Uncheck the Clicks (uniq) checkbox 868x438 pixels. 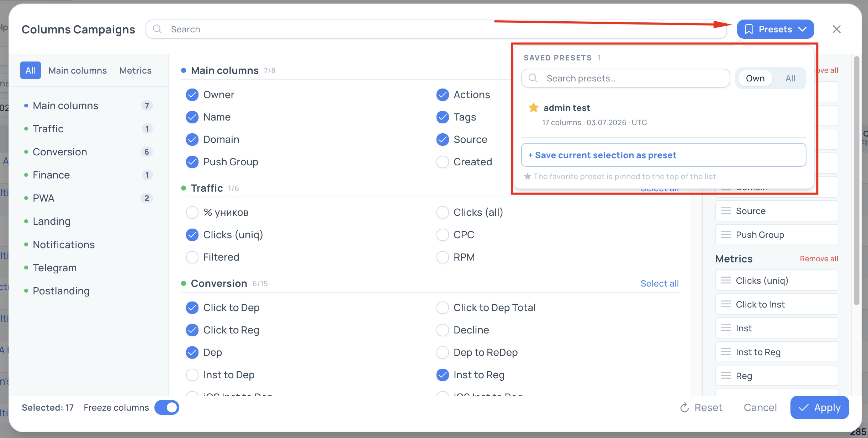[x=192, y=235]
